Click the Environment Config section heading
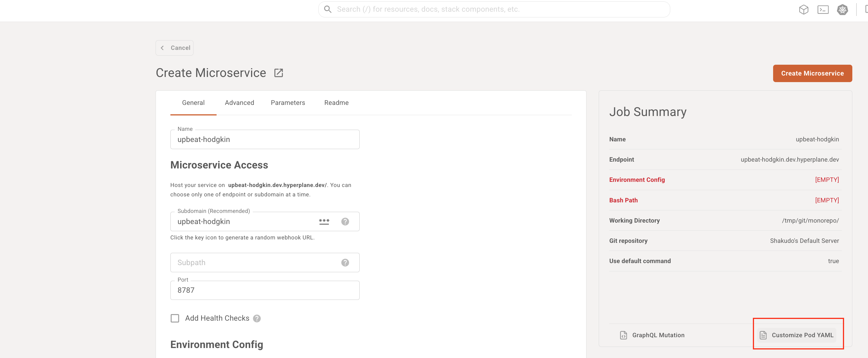The width and height of the screenshot is (868, 358). click(x=217, y=345)
